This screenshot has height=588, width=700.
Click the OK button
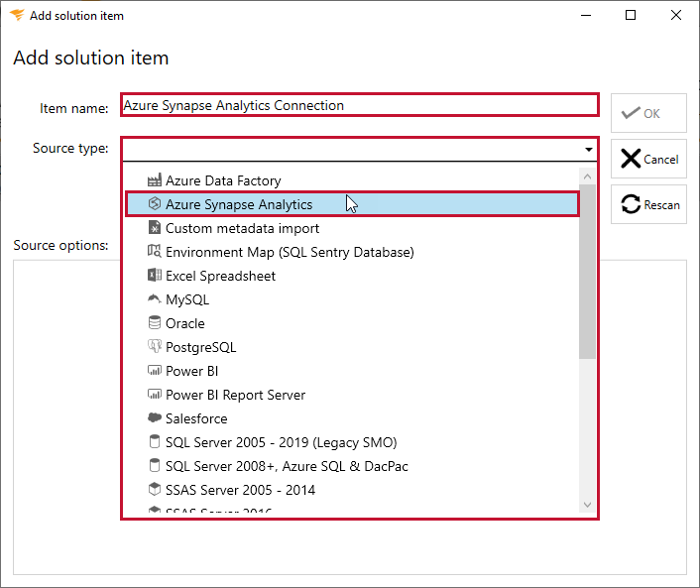click(648, 113)
